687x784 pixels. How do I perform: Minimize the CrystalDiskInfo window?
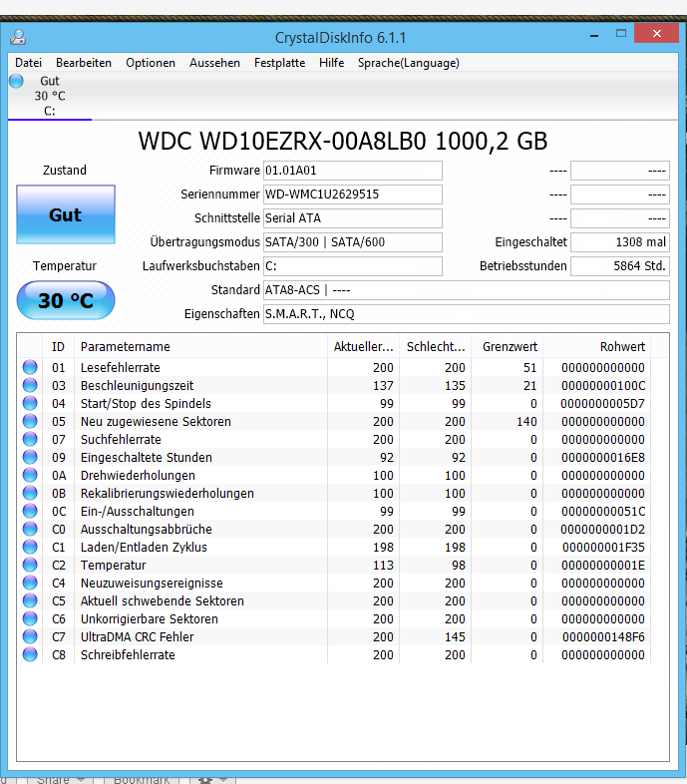(x=594, y=36)
